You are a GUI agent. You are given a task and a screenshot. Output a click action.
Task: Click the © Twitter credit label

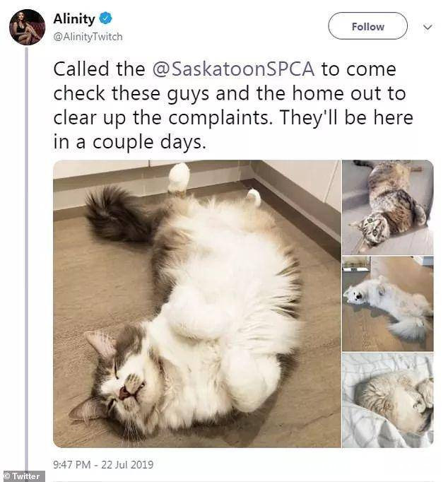click(23, 476)
